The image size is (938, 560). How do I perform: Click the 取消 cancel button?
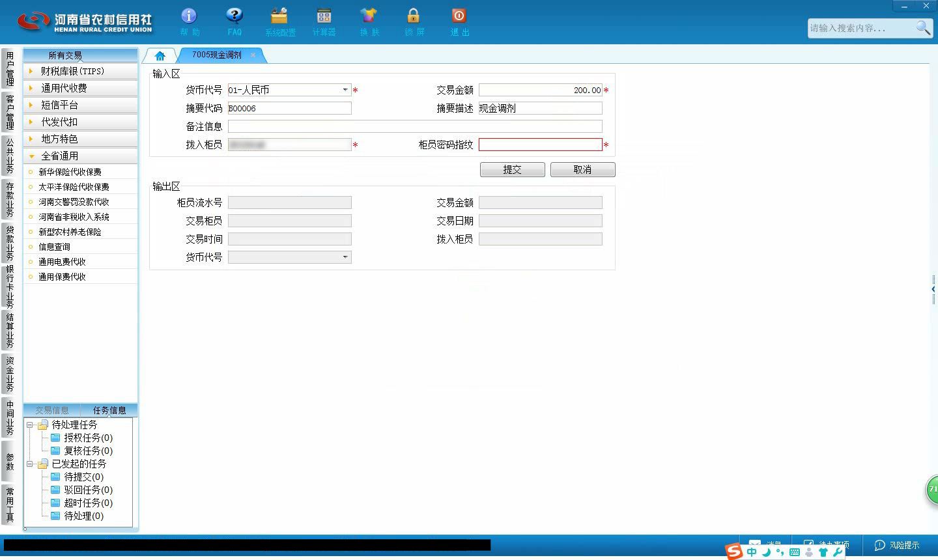(x=582, y=169)
